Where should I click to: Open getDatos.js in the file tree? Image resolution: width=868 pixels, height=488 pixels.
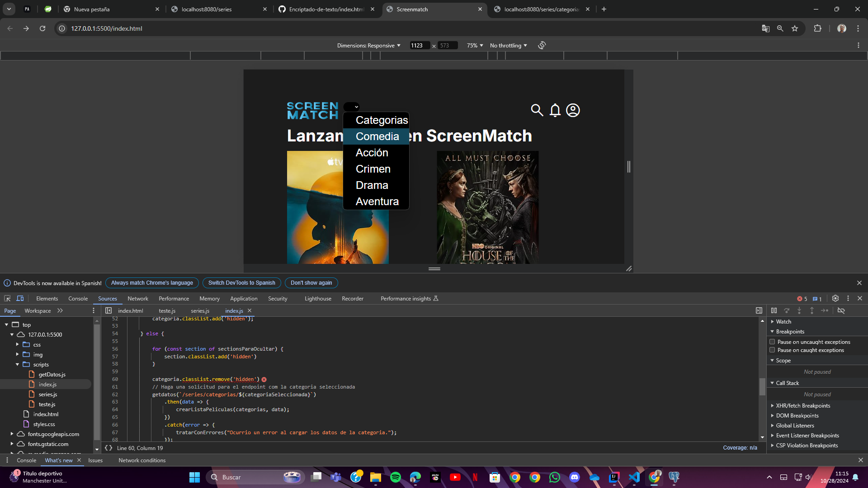click(52, 374)
